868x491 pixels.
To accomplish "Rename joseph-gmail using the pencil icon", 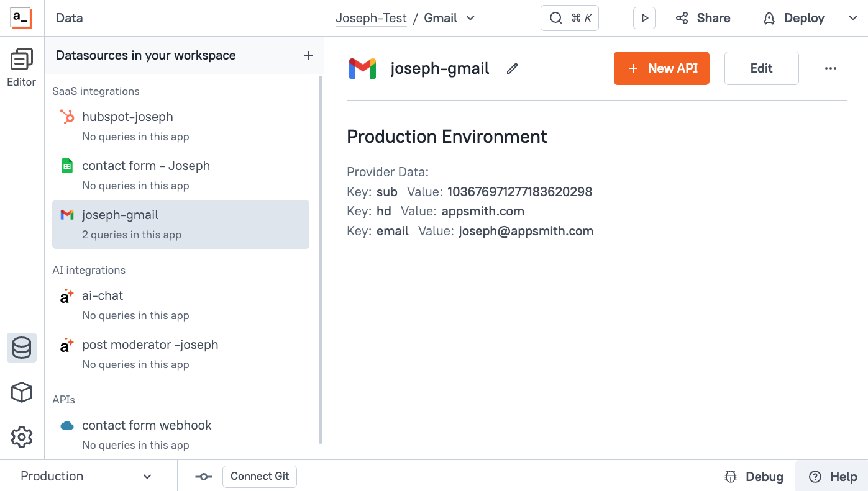I will coord(512,68).
